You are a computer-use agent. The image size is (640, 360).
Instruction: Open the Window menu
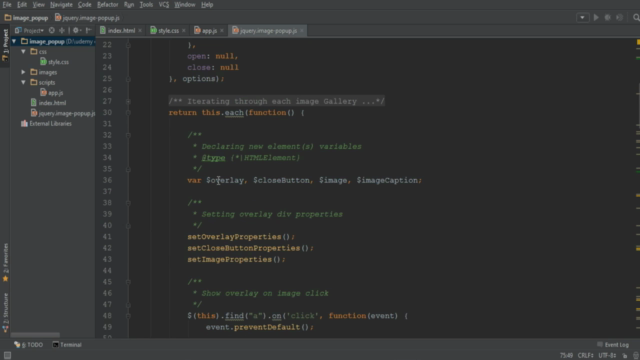pos(184,4)
